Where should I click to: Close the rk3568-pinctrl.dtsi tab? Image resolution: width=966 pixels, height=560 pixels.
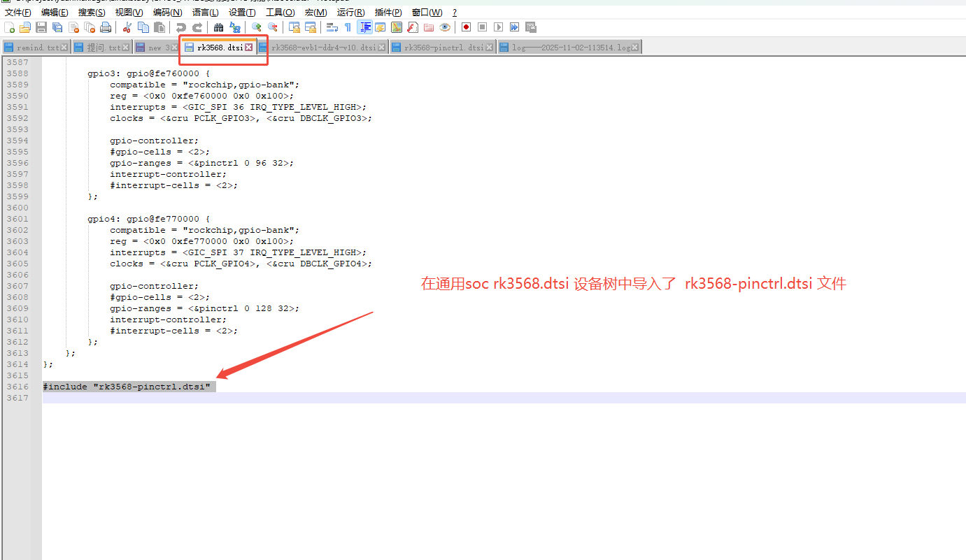(490, 48)
